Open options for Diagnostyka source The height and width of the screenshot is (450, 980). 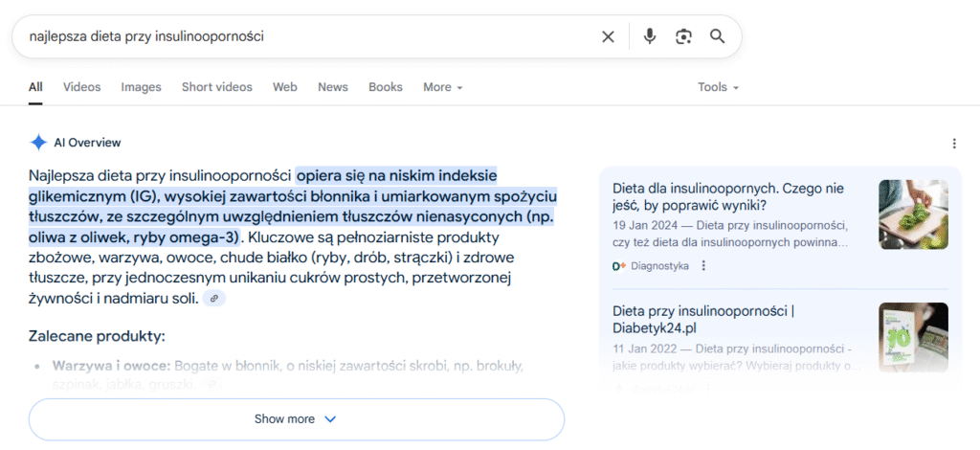[x=703, y=265]
